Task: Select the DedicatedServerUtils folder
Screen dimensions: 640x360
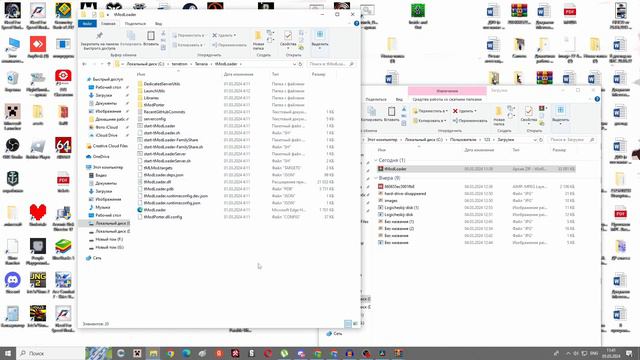Action: tap(162, 84)
